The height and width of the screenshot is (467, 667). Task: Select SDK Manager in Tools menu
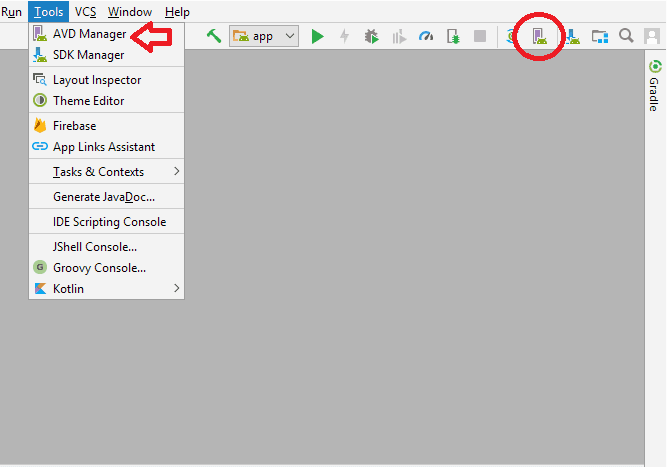point(106,55)
